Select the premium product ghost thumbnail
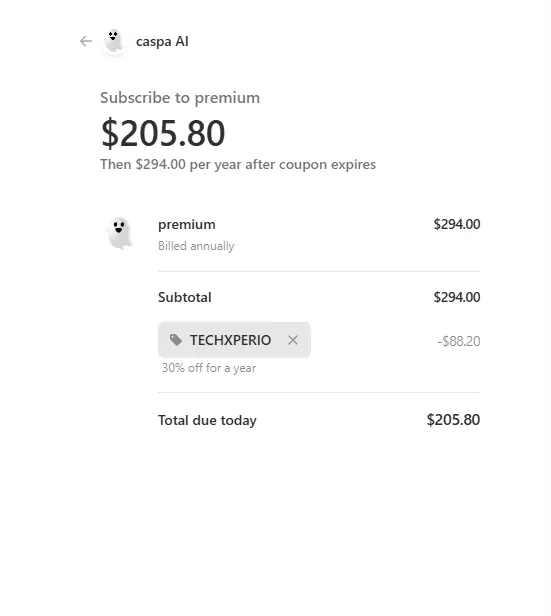The height and width of the screenshot is (616, 551). click(x=119, y=233)
